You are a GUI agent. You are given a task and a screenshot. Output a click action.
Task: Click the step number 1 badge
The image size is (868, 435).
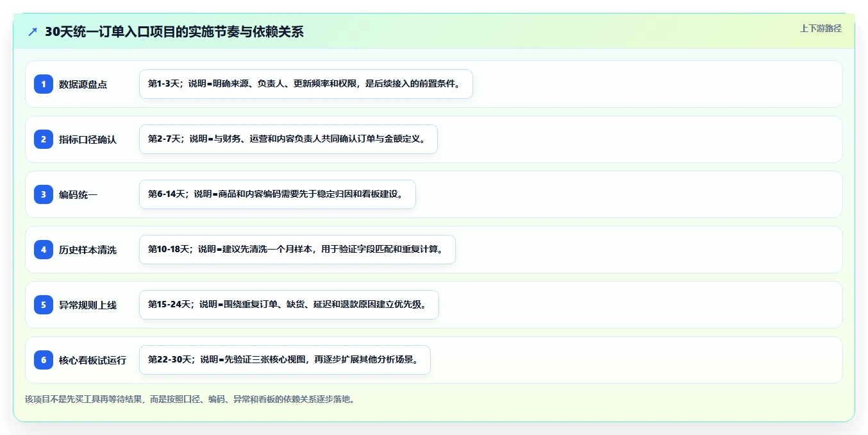tap(44, 84)
